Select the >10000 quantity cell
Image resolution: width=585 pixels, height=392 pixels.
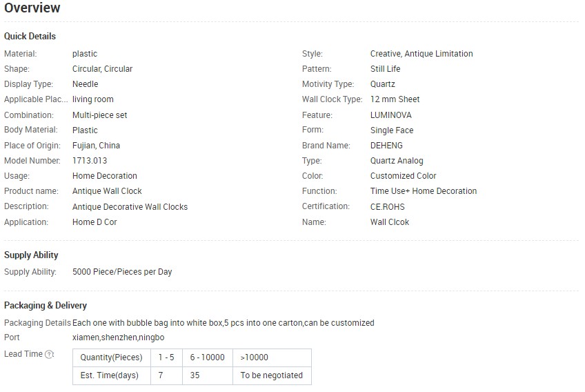point(272,357)
